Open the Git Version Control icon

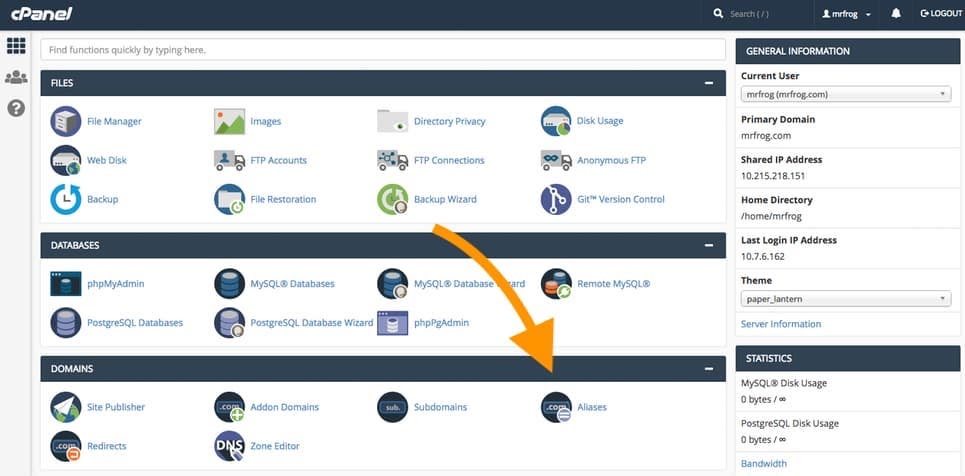pos(556,200)
